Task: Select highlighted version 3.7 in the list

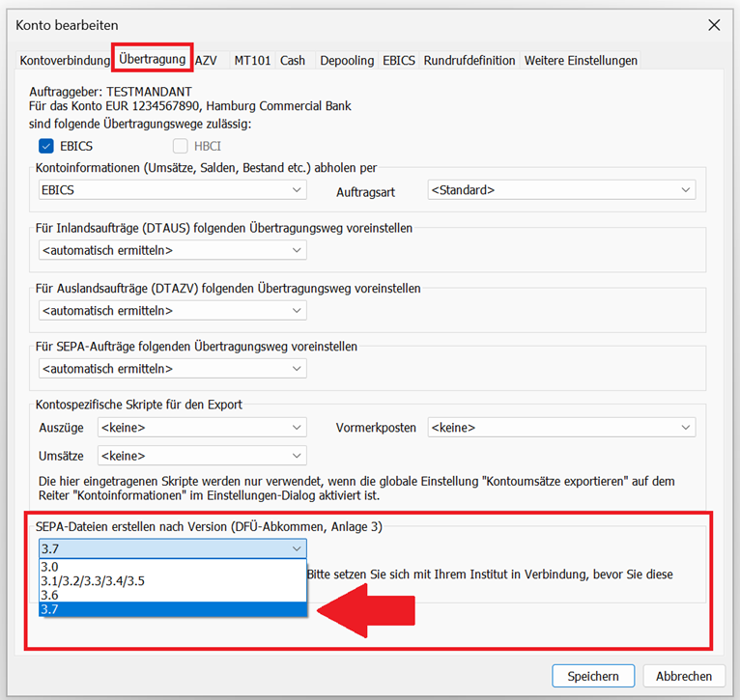Action: pyautogui.click(x=173, y=609)
